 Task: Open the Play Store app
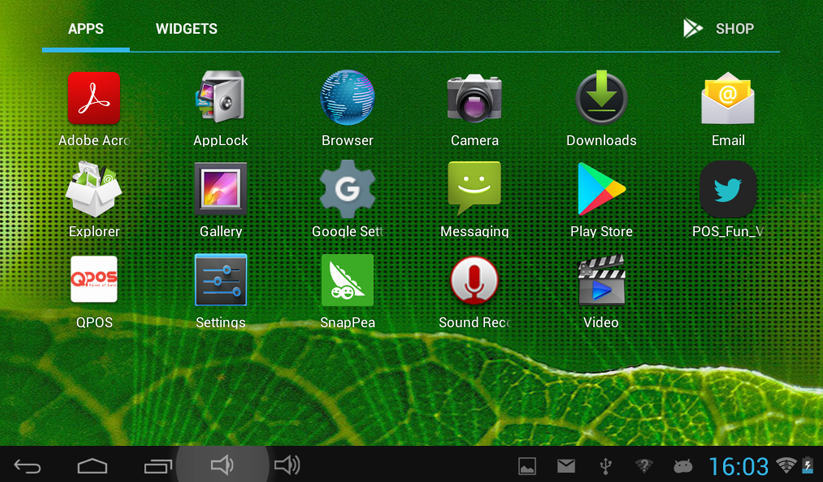point(602,189)
